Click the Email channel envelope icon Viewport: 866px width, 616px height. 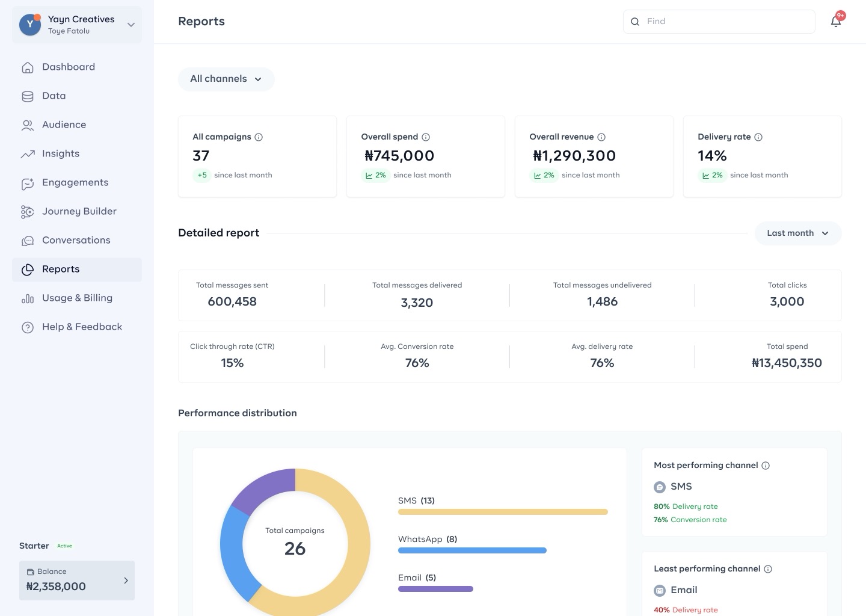660,591
